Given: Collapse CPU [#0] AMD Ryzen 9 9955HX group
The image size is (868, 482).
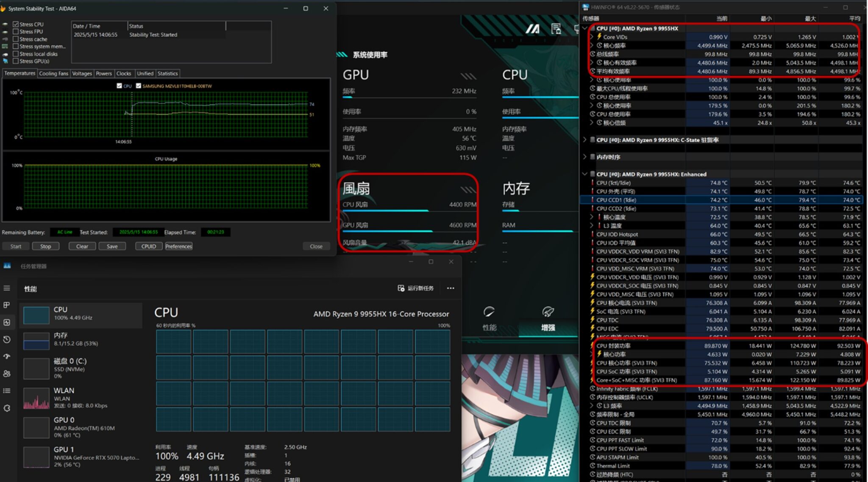Looking at the screenshot, I should [585, 28].
